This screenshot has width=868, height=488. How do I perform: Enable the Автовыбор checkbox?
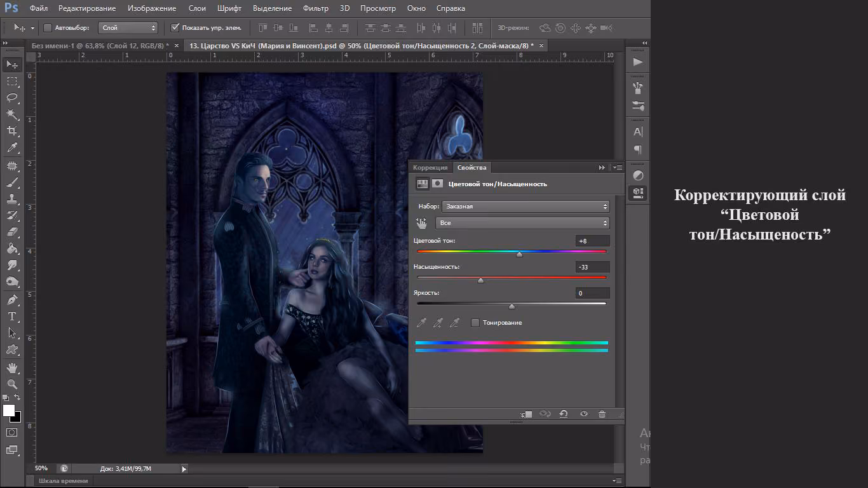[x=48, y=28]
